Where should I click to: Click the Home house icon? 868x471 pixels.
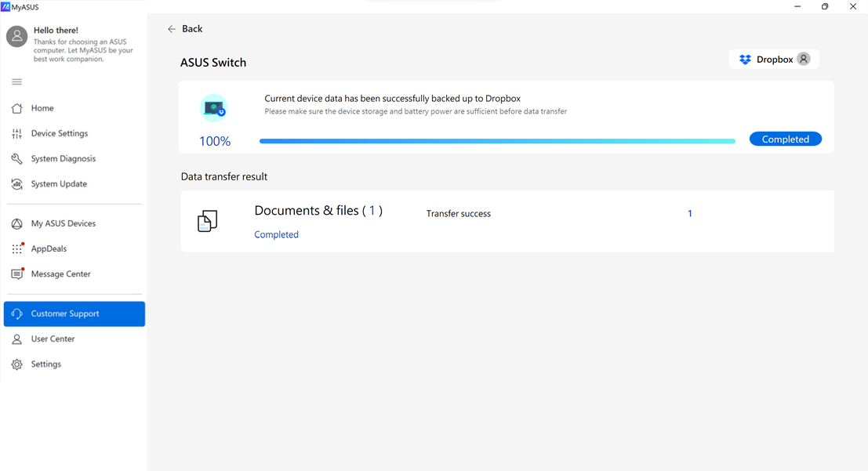16,108
